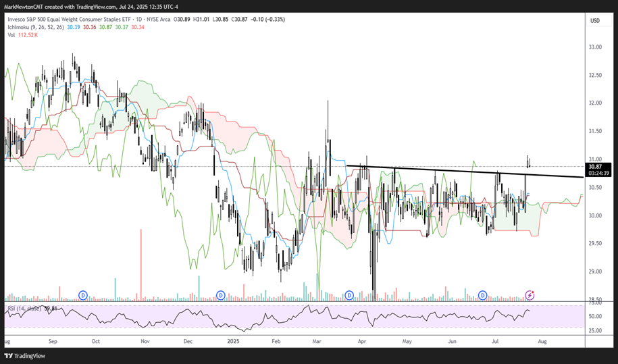Click the RSI (14, close) indicator legend
This screenshot has height=364, width=618.
[x=22, y=308]
